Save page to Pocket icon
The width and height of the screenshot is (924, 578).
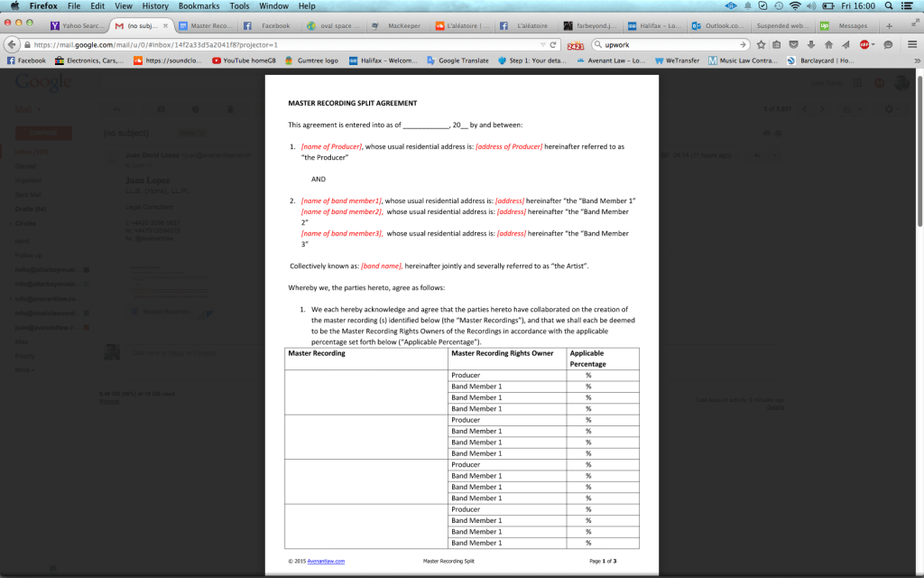(794, 45)
